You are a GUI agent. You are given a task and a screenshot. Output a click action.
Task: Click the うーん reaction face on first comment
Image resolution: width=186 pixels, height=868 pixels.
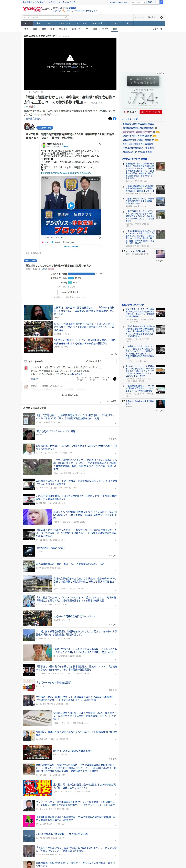(103, 379)
